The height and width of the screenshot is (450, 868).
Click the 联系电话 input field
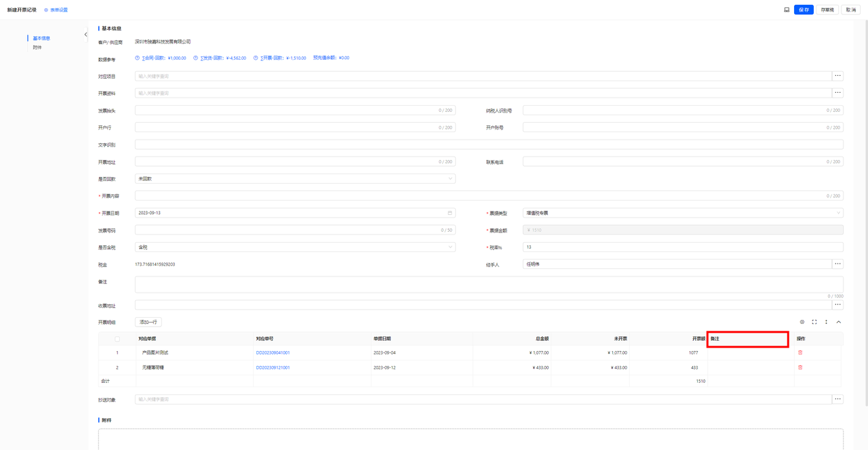click(683, 162)
